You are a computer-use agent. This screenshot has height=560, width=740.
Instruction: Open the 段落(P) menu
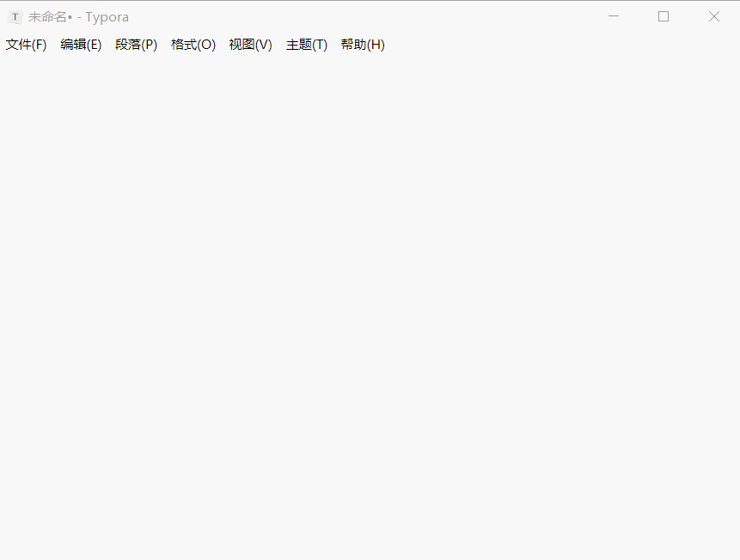pos(136,45)
